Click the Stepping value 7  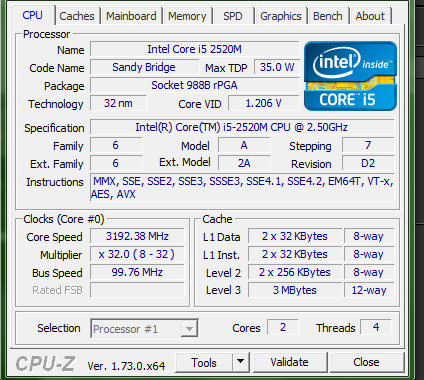tap(368, 145)
